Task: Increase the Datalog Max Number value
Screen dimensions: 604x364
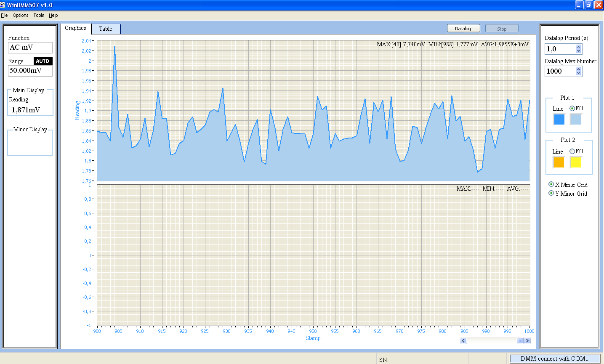Action: click(x=579, y=69)
